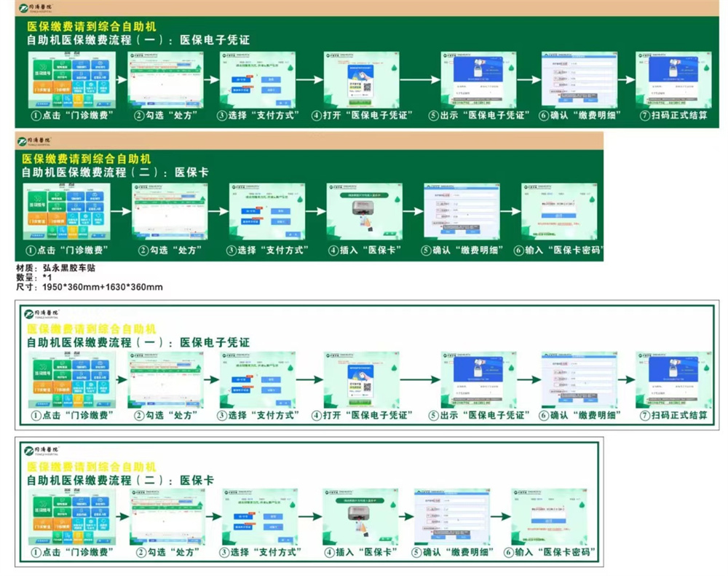Click caption '⑥输入医保卡密码' in second green banner
The image size is (728, 576).
click(558, 250)
